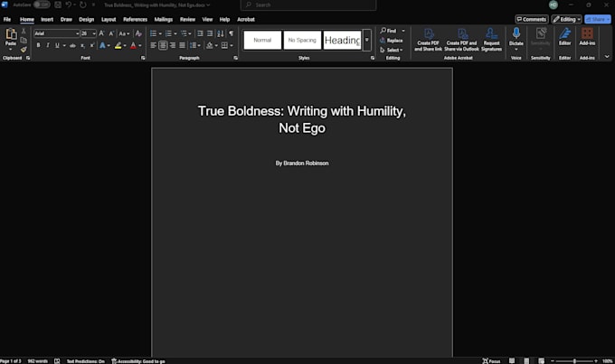Click Find in Editing group

(x=388, y=31)
